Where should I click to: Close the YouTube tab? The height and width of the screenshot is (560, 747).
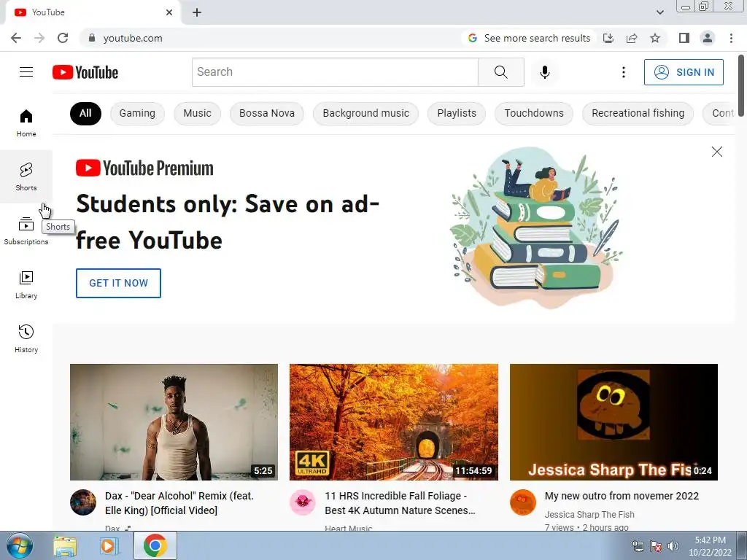tap(169, 12)
